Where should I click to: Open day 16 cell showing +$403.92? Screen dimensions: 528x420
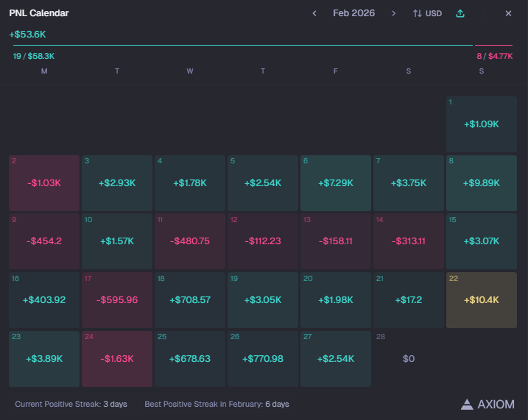coord(44,300)
